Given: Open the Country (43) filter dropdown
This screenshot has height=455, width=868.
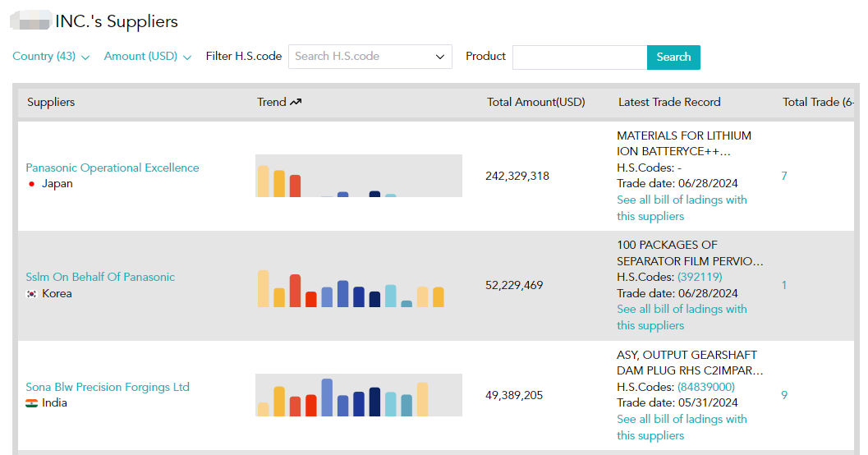Looking at the screenshot, I should coord(51,57).
